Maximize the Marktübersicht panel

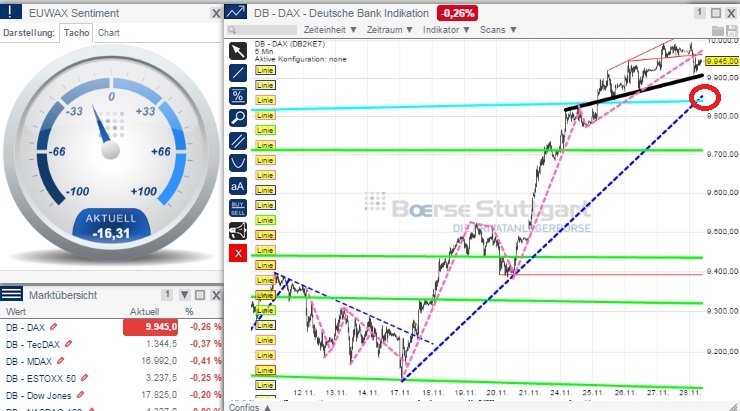pyautogui.click(x=200, y=295)
